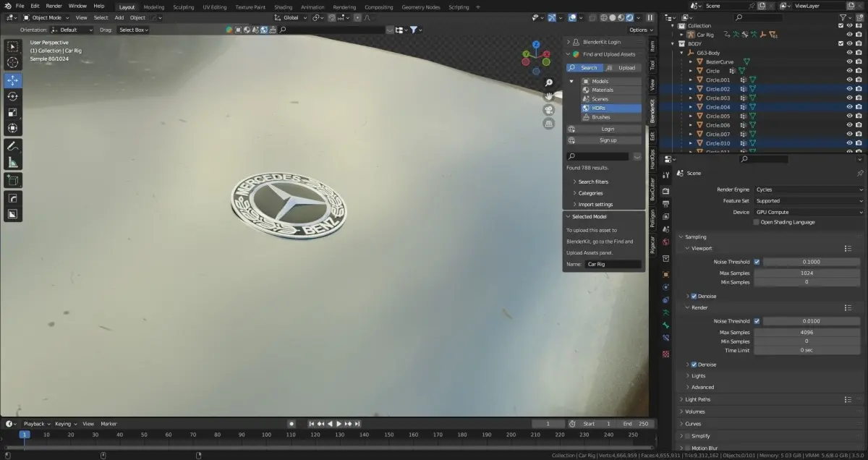Activate the 3D Cursor tool
This screenshot has width=868, height=460.
13,63
